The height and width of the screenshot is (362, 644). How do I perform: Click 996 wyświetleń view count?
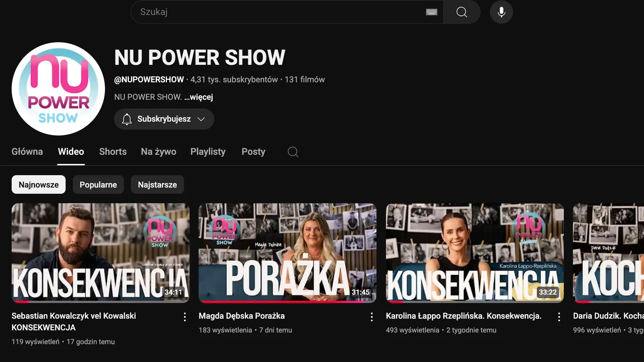(x=597, y=330)
